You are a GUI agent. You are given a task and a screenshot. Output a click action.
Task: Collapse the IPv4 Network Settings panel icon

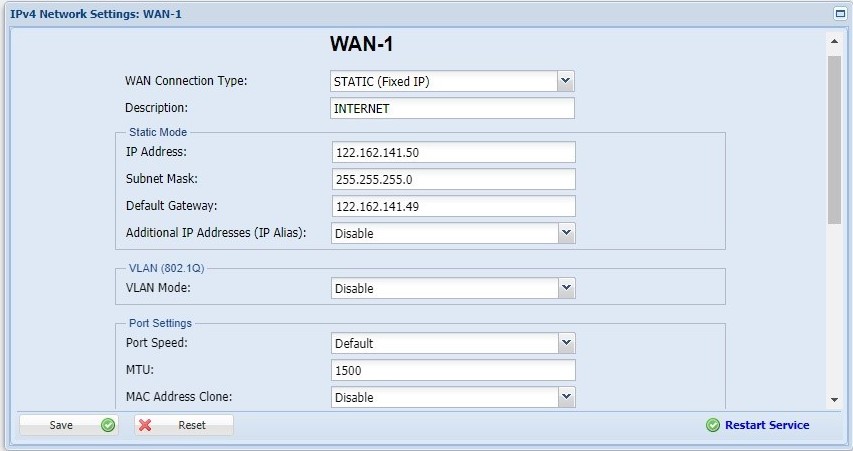840,14
